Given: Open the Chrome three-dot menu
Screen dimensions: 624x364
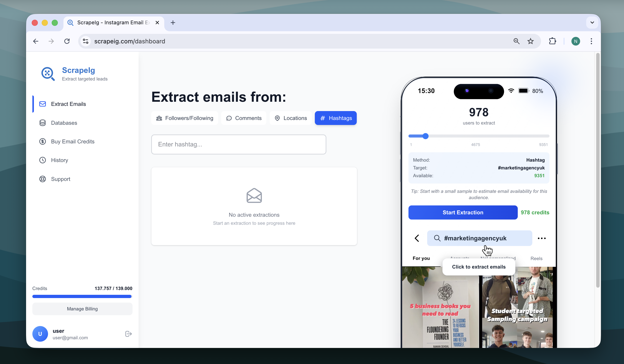Looking at the screenshot, I should 591,41.
